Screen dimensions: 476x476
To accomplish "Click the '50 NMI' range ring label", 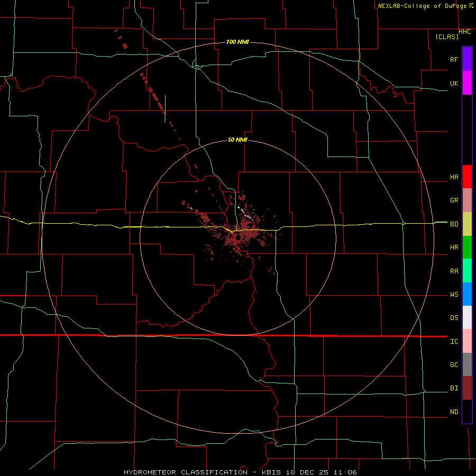I will pyautogui.click(x=237, y=140).
